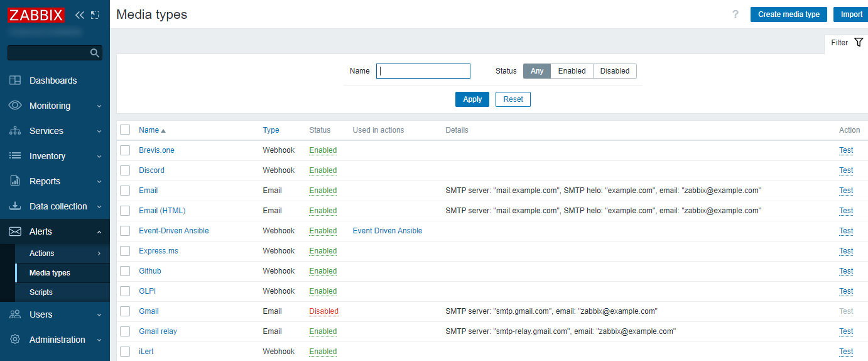Tick the checkbox for Brevis.one

125,150
